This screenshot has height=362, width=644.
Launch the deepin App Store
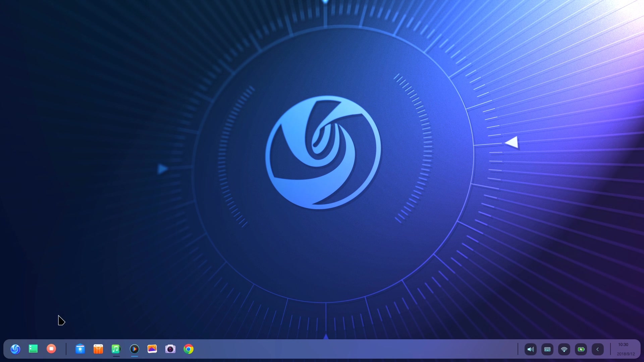[98, 349]
